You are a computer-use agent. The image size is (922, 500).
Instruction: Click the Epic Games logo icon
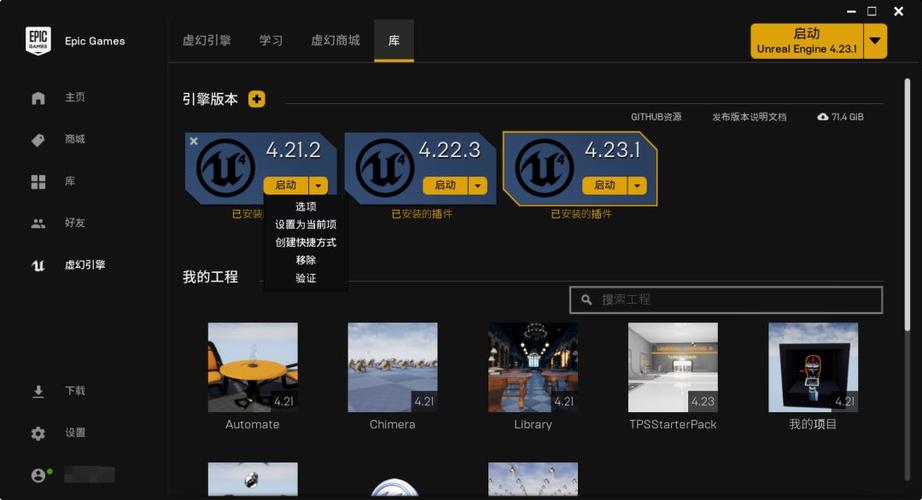tap(38, 41)
